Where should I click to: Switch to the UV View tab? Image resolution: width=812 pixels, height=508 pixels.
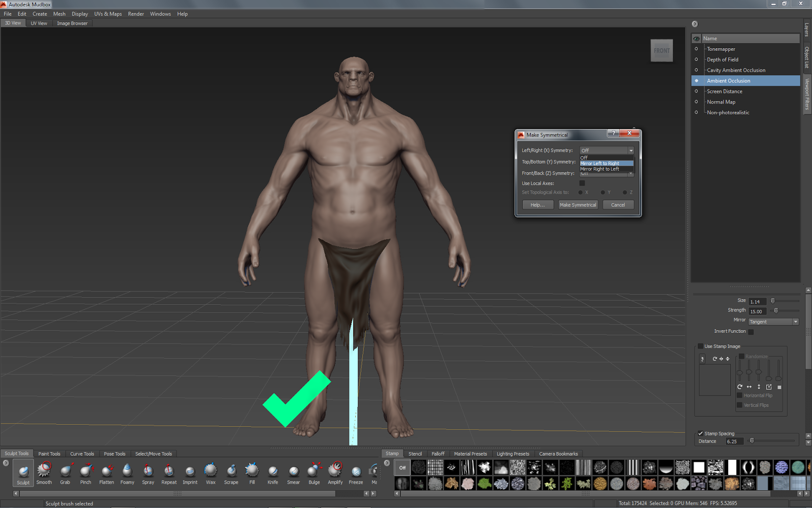(x=39, y=23)
